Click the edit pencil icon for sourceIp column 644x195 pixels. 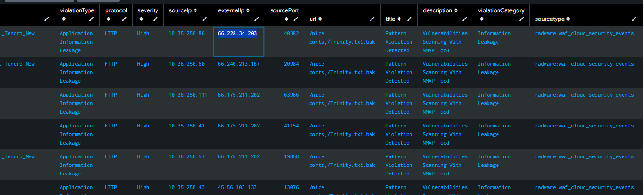tap(205, 19)
